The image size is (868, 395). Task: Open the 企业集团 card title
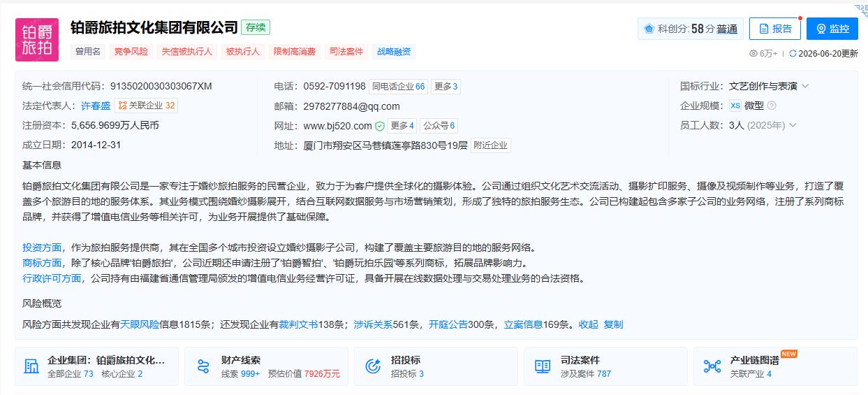pos(106,360)
